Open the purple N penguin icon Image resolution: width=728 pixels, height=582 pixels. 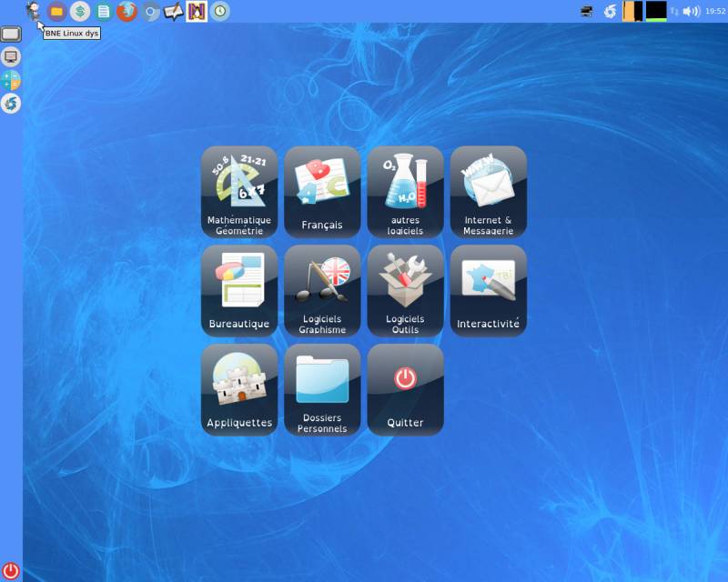tap(197, 11)
